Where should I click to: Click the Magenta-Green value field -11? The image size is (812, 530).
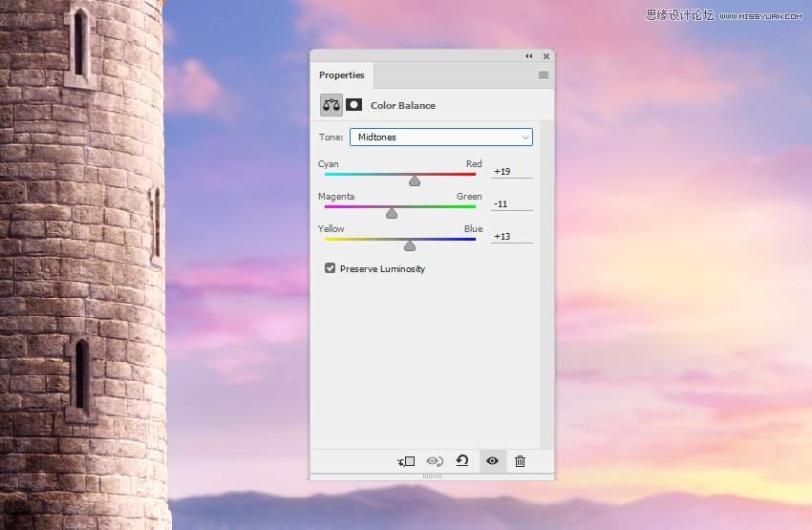tap(512, 204)
